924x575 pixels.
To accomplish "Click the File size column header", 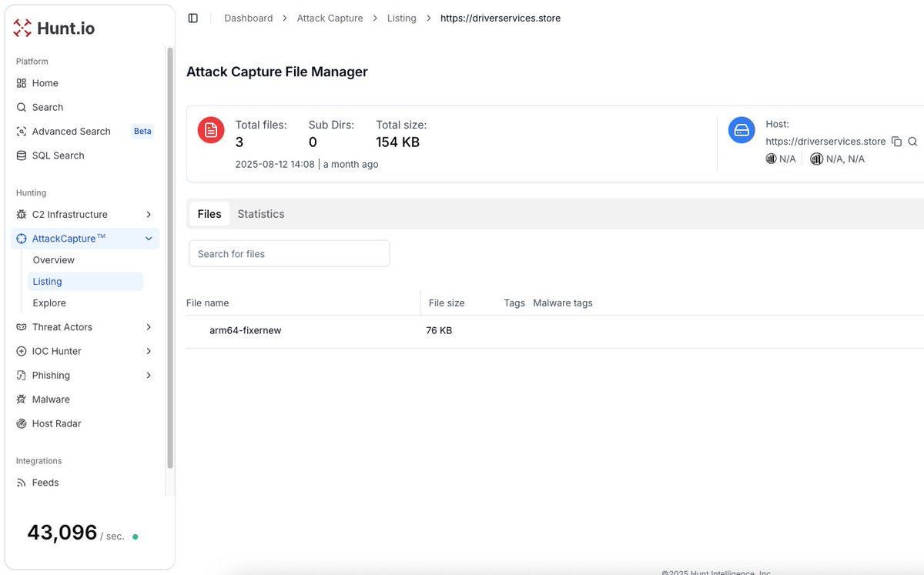I will pos(447,303).
